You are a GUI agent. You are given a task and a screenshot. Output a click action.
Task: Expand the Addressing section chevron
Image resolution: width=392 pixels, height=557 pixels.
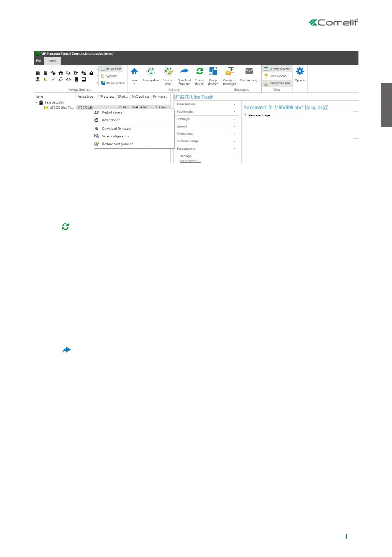235,112
